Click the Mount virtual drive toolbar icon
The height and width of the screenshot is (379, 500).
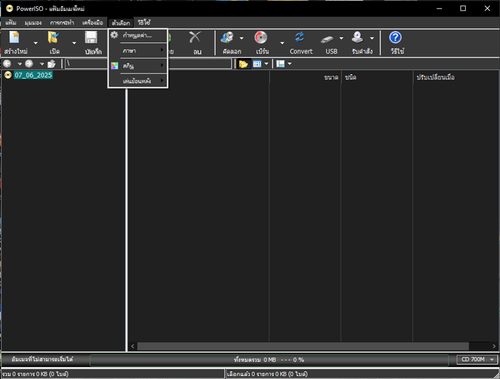[357, 37]
